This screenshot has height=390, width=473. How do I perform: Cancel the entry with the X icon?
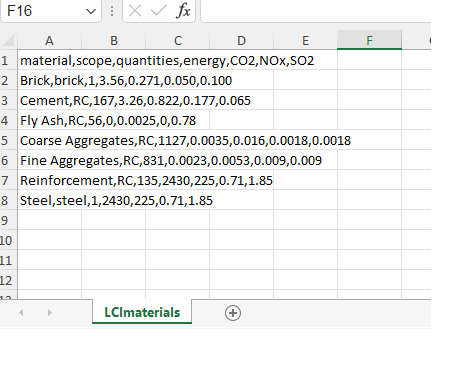(x=135, y=11)
